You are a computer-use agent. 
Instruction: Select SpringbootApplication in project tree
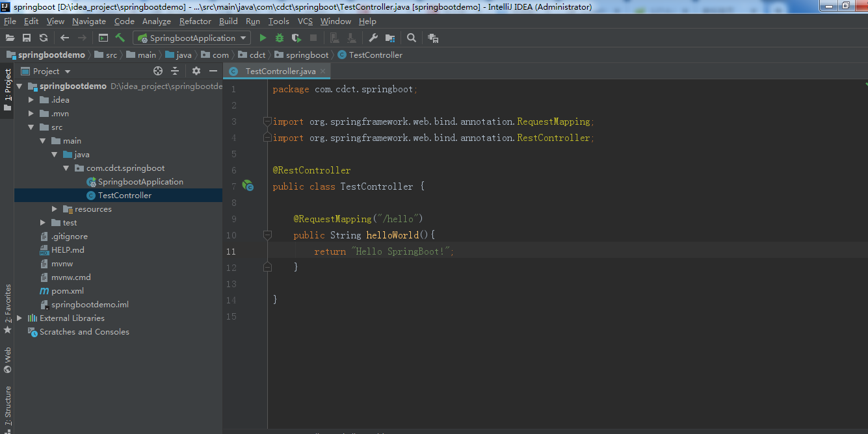[140, 182]
